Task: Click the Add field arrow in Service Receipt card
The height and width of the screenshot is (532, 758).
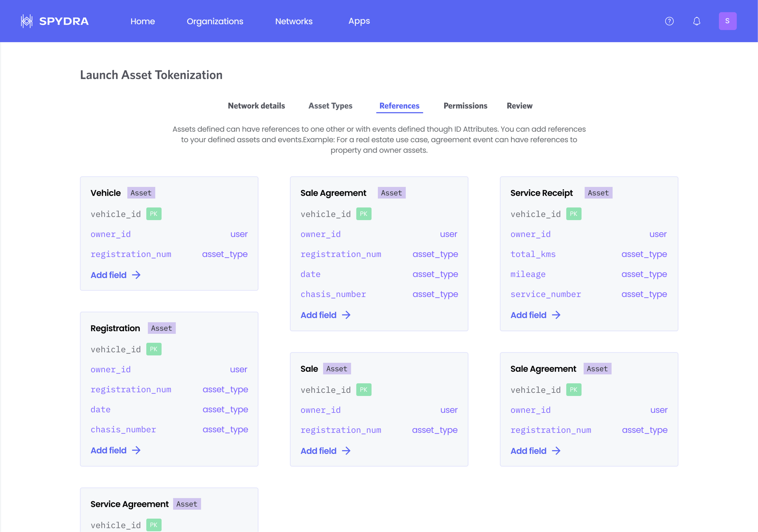Action: [556, 315]
